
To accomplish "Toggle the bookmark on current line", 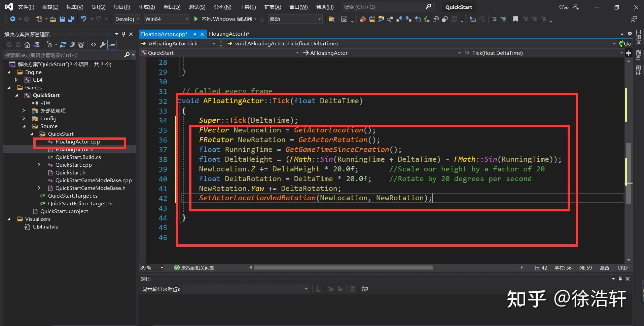I will click(515, 19).
